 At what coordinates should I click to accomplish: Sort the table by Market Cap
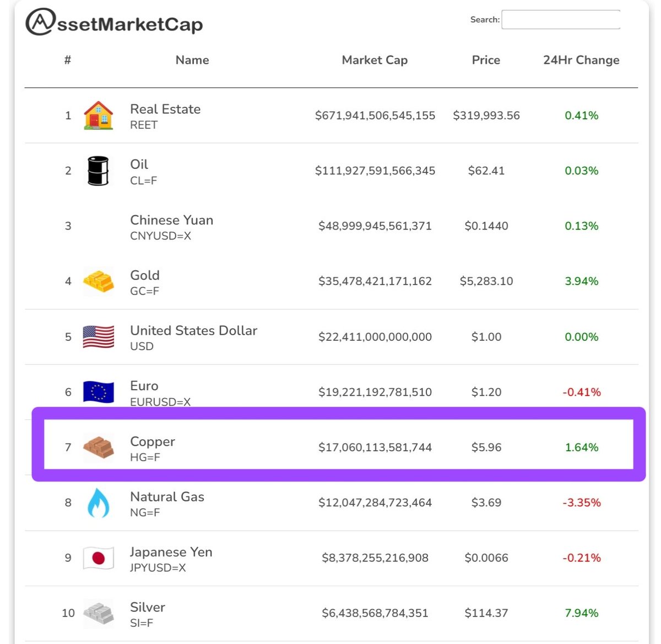tap(375, 60)
